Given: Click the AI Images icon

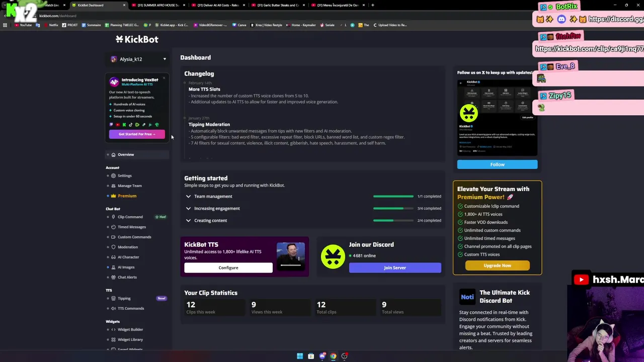Looking at the screenshot, I should [113, 267].
